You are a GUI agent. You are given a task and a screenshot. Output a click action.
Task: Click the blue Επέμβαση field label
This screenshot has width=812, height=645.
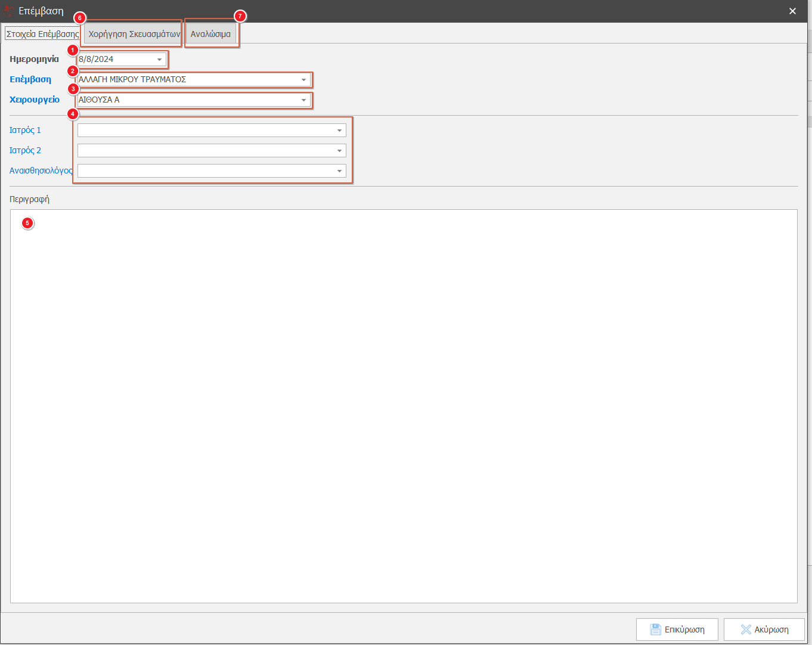(30, 79)
